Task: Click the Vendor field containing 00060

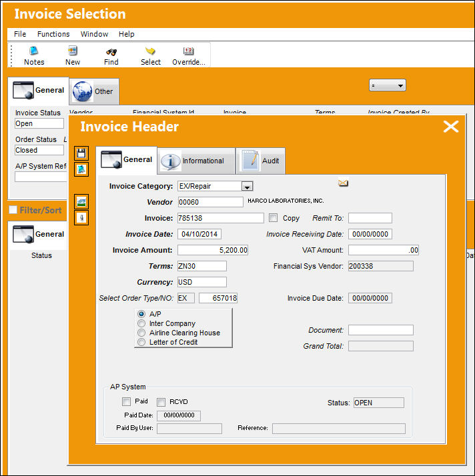Action: (x=210, y=202)
